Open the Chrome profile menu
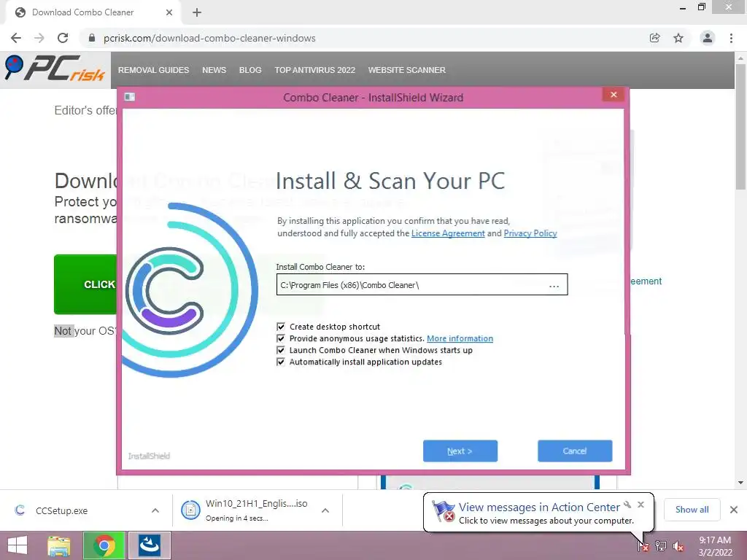747x560 pixels. tap(708, 38)
